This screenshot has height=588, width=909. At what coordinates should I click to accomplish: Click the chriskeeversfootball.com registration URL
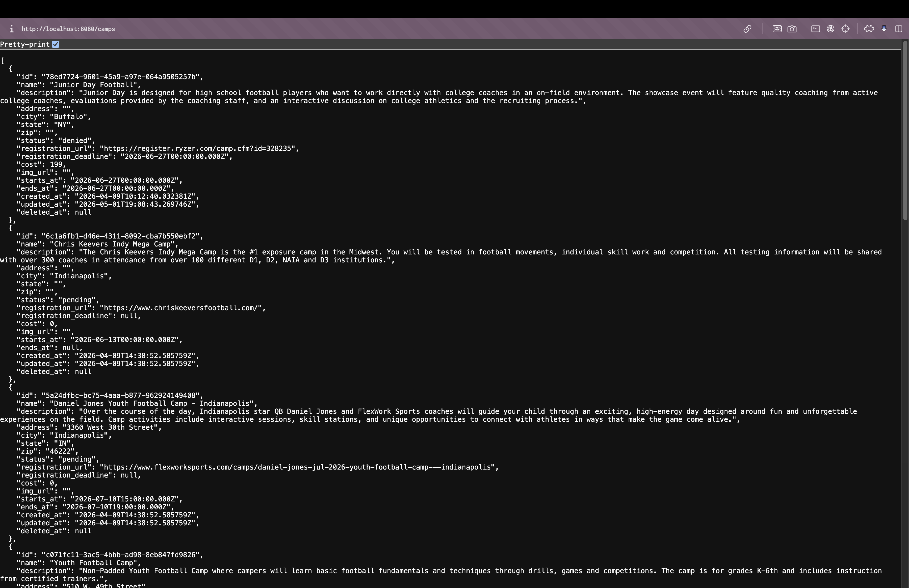pyautogui.click(x=181, y=308)
